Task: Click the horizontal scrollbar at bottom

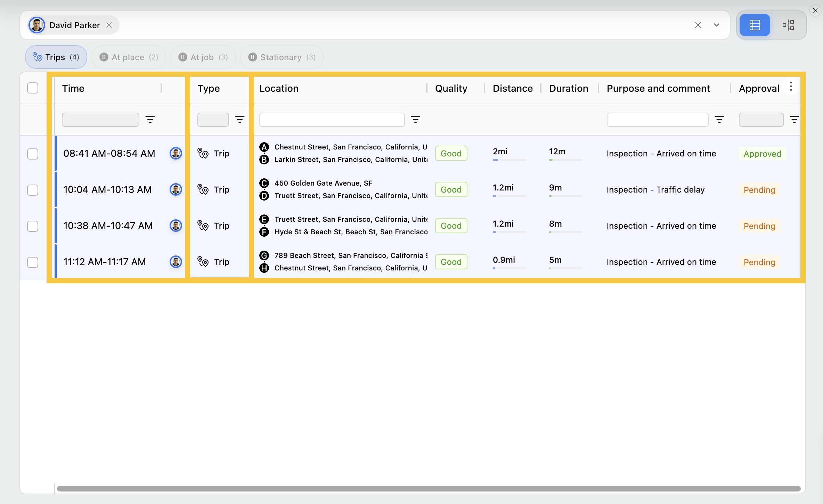Action: point(428,489)
